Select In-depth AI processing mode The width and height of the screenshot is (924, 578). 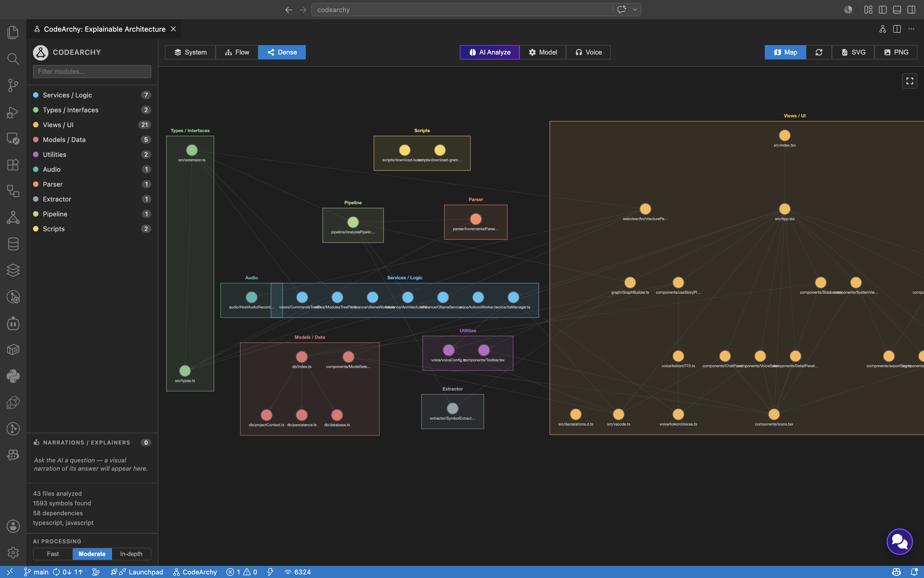click(x=131, y=554)
